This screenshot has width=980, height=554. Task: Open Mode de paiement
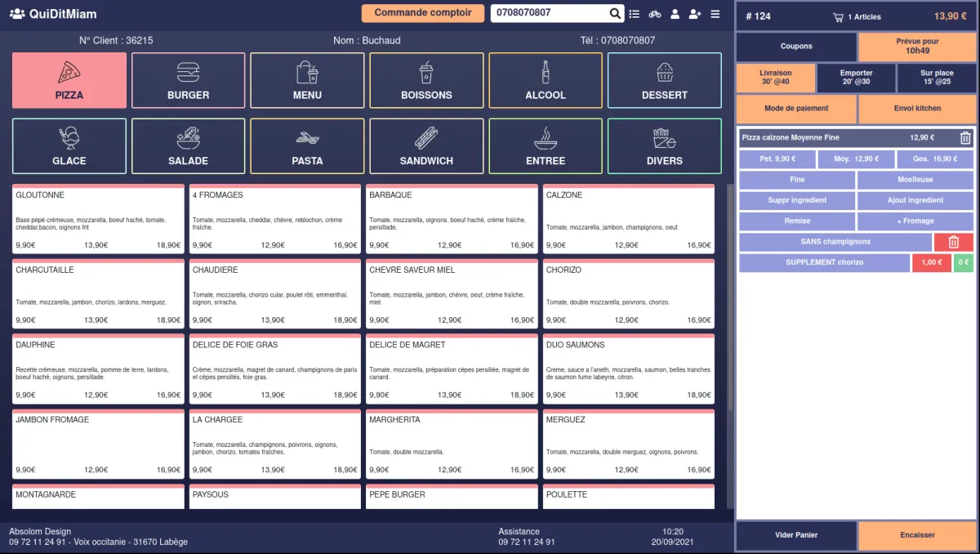pos(796,109)
